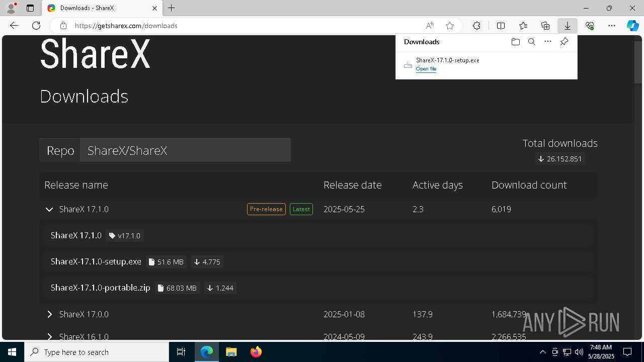This screenshot has width=644, height=362.
Task: Expand the ShareX 16.1.0 release row
Action: tap(49, 336)
